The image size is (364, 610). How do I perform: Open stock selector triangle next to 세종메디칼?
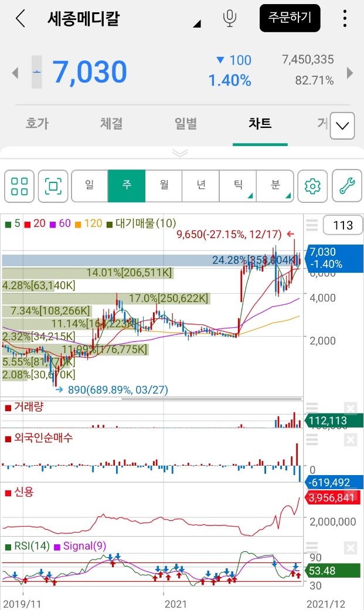tap(197, 24)
